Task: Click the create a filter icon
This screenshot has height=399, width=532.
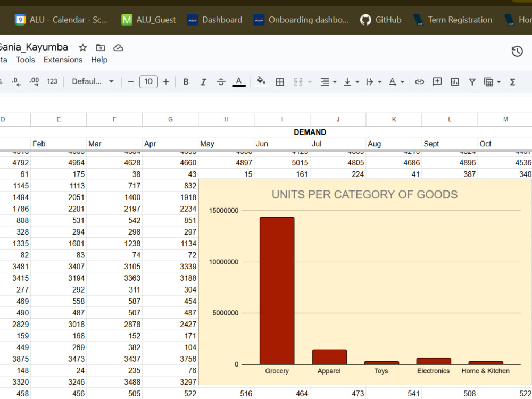Action: [x=472, y=82]
